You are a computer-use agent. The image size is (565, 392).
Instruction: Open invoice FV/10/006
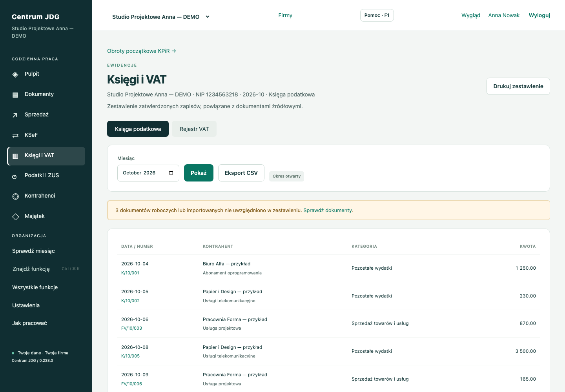(131, 384)
